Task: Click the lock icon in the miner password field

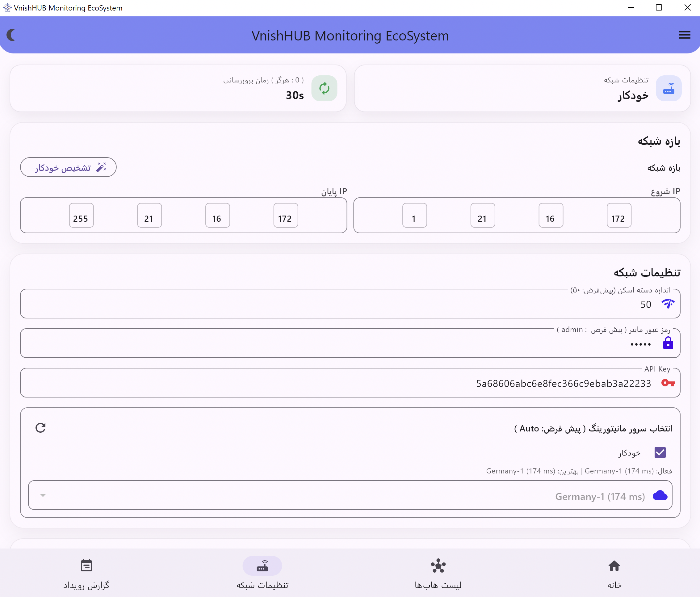Action: pyautogui.click(x=668, y=343)
